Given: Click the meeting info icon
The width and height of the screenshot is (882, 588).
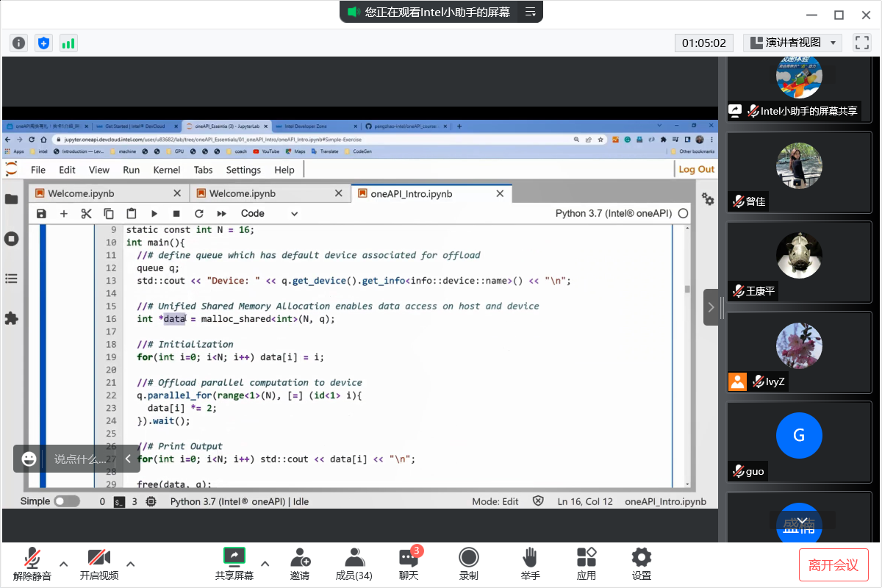Looking at the screenshot, I should [x=18, y=43].
